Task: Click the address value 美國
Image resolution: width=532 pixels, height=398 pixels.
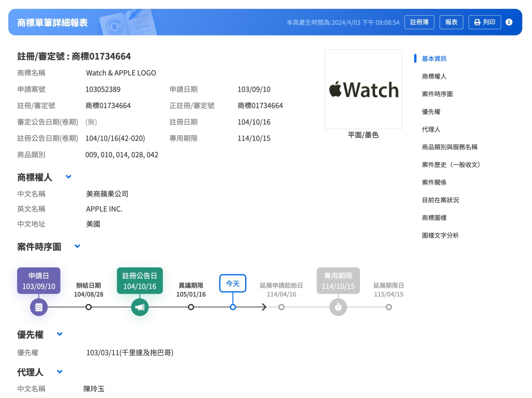Action: pyautogui.click(x=93, y=224)
